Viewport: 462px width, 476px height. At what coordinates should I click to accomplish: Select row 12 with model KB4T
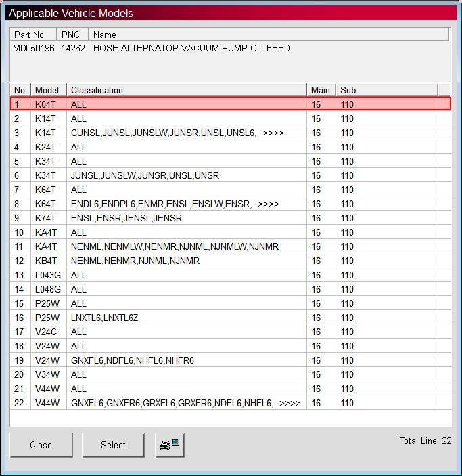(x=231, y=261)
